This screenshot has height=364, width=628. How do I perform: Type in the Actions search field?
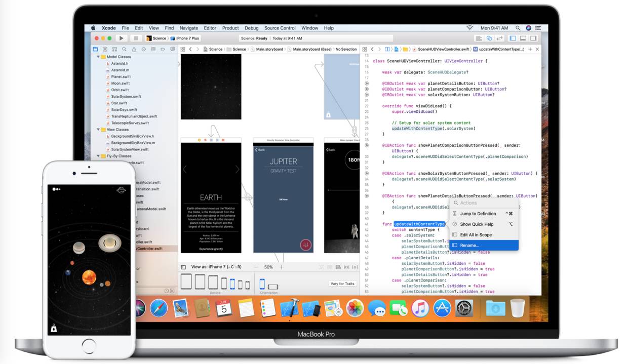pyautogui.click(x=484, y=203)
